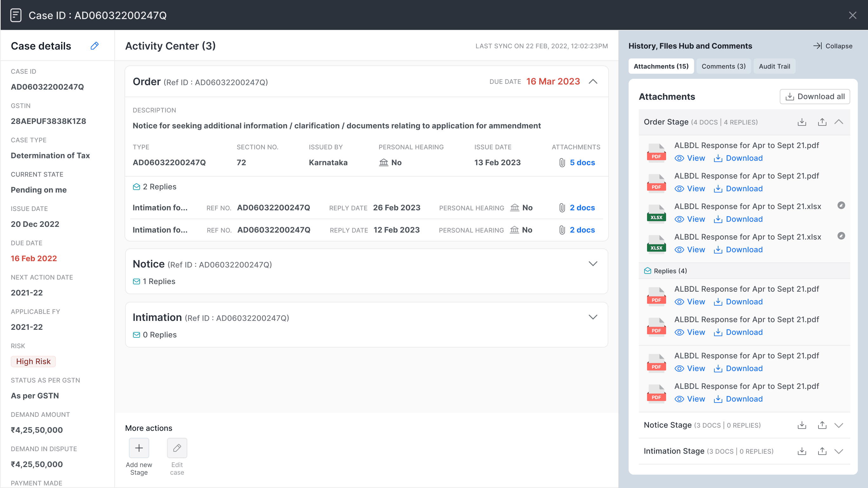Download first xlsx attachment

[x=738, y=219]
